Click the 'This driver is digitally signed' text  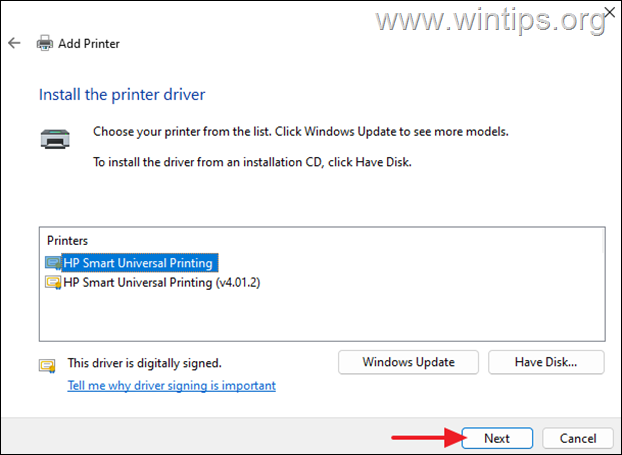tap(144, 363)
